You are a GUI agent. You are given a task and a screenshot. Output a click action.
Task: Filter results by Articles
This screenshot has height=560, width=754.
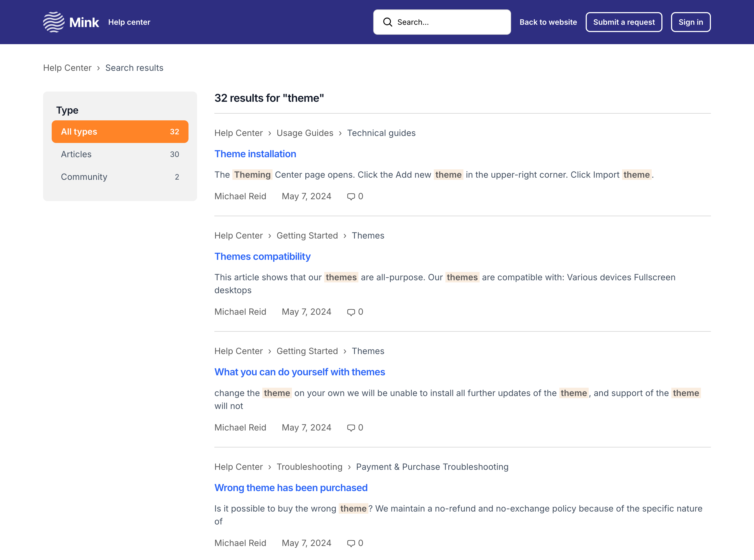pyautogui.click(x=120, y=154)
